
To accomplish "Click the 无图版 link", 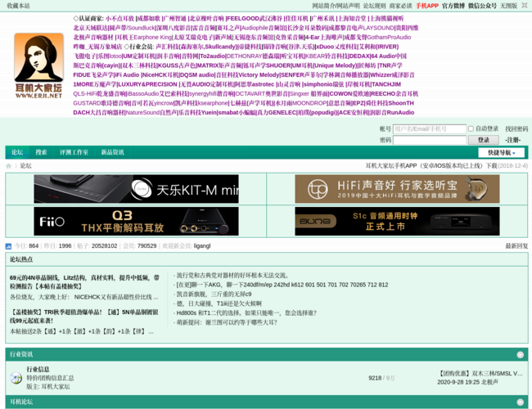I will coord(508,6).
